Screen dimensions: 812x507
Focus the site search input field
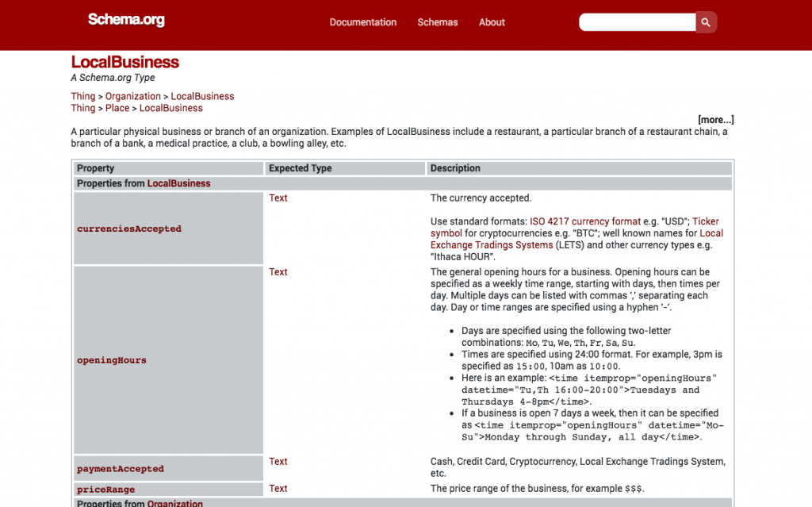pyautogui.click(x=638, y=22)
